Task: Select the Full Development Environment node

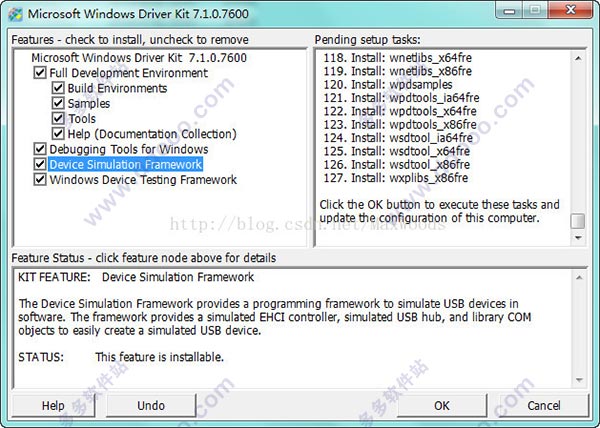Action: (x=129, y=73)
